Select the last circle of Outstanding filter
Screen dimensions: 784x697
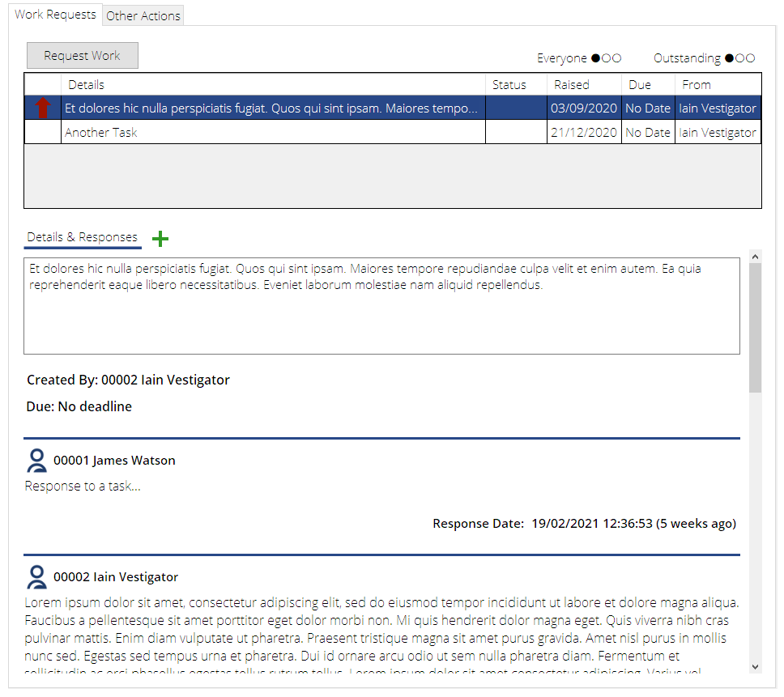pos(750,58)
